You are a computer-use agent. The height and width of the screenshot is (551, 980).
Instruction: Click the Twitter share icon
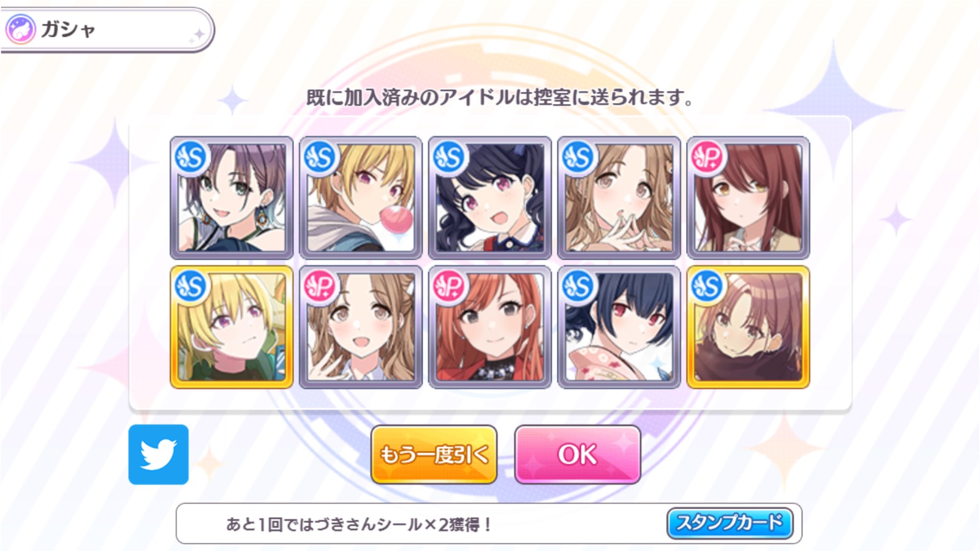click(159, 454)
